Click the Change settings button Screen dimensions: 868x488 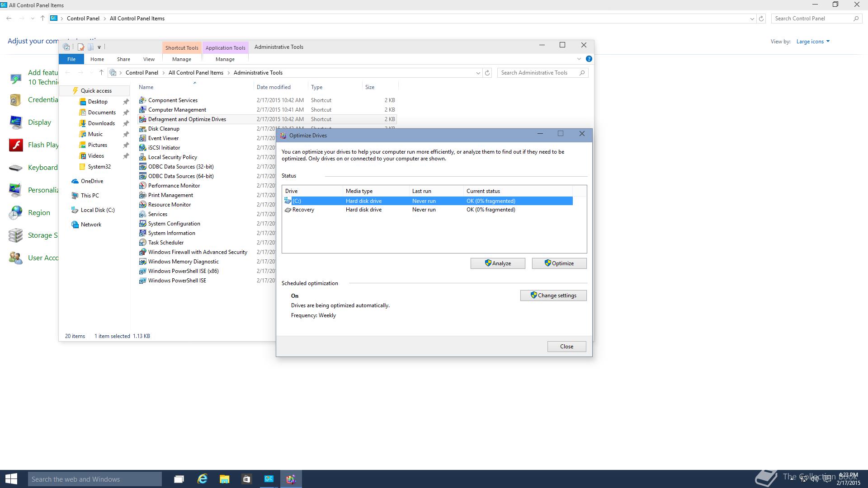553,296
